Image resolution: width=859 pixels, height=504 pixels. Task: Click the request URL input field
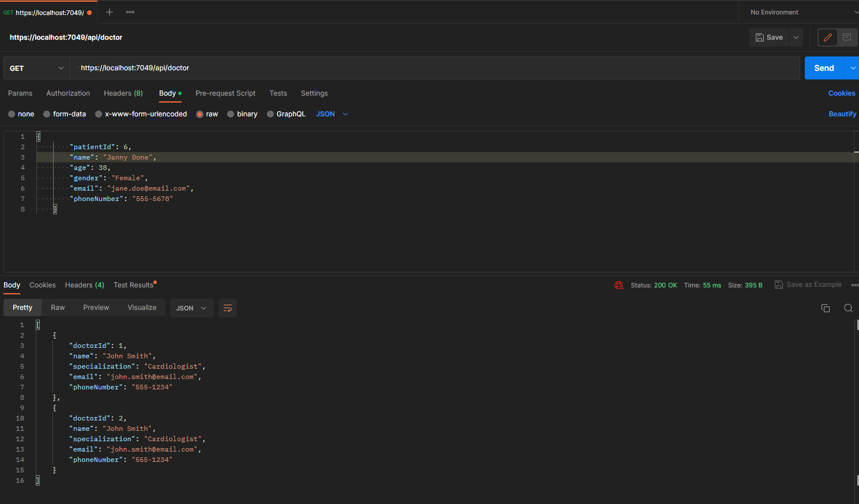(435, 68)
